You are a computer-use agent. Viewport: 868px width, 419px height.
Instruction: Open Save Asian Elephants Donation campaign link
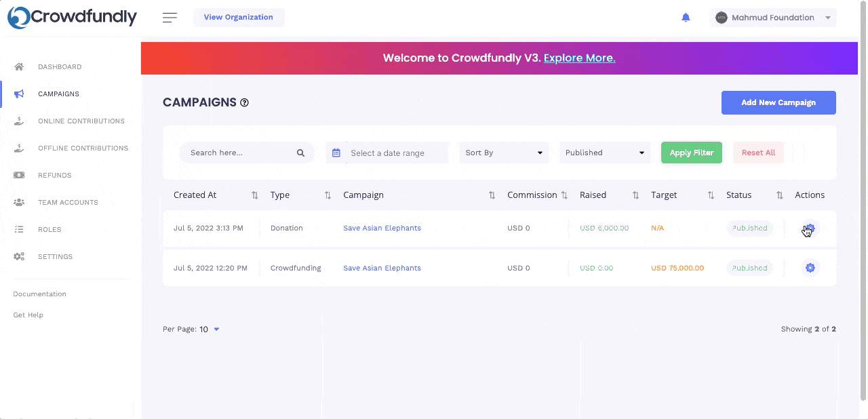pyautogui.click(x=382, y=228)
